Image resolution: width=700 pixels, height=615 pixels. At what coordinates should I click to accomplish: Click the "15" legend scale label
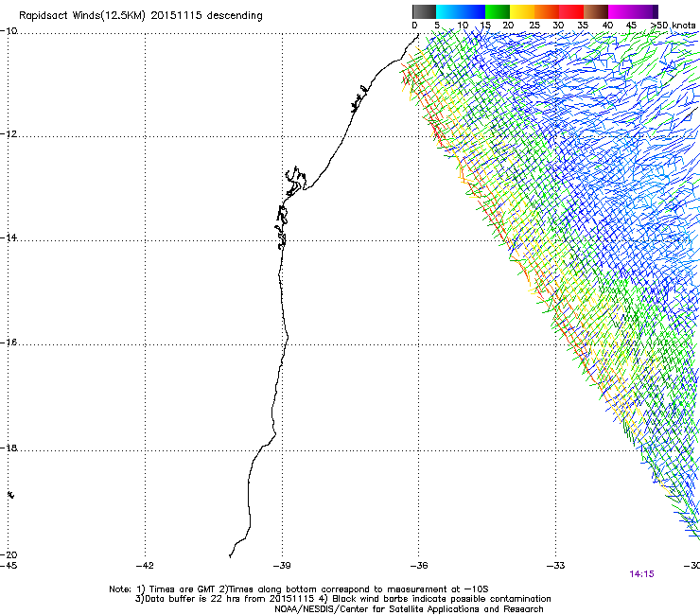click(485, 26)
